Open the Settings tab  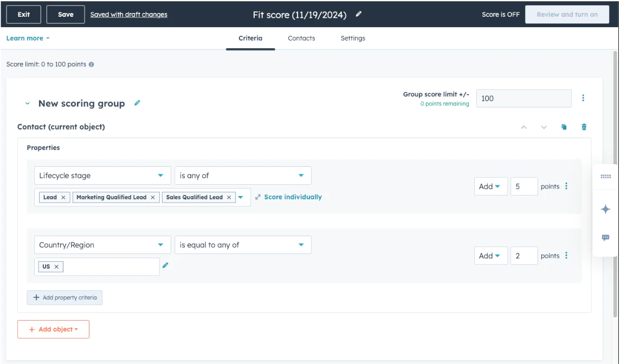[353, 38]
